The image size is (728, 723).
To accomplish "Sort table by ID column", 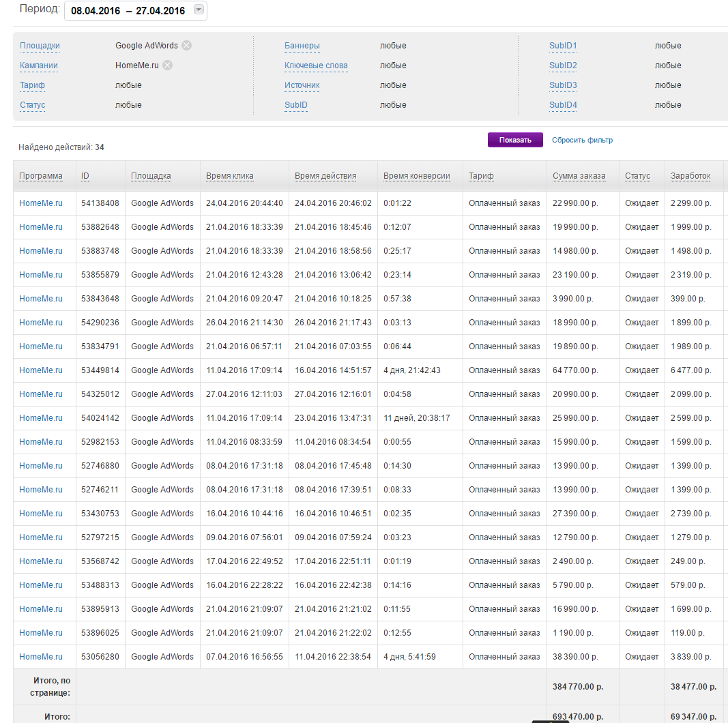I will (x=85, y=176).
